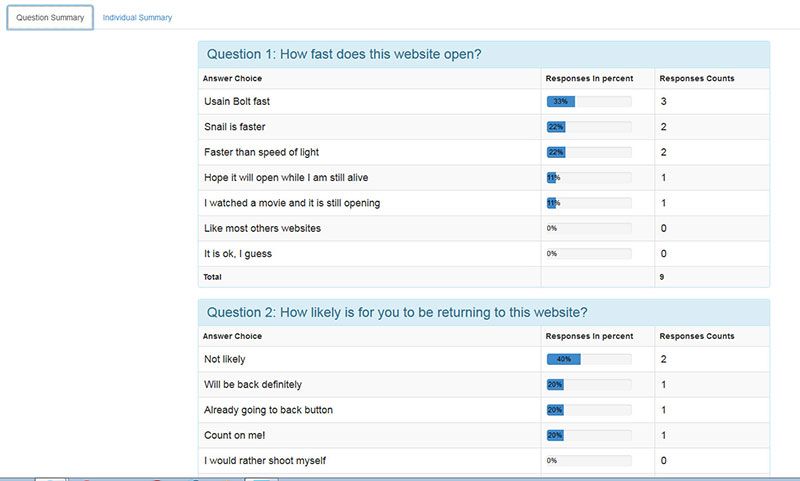Click the 22% bar beside "Snail is faster"
Viewport: 800px width, 481px height.
(588, 127)
